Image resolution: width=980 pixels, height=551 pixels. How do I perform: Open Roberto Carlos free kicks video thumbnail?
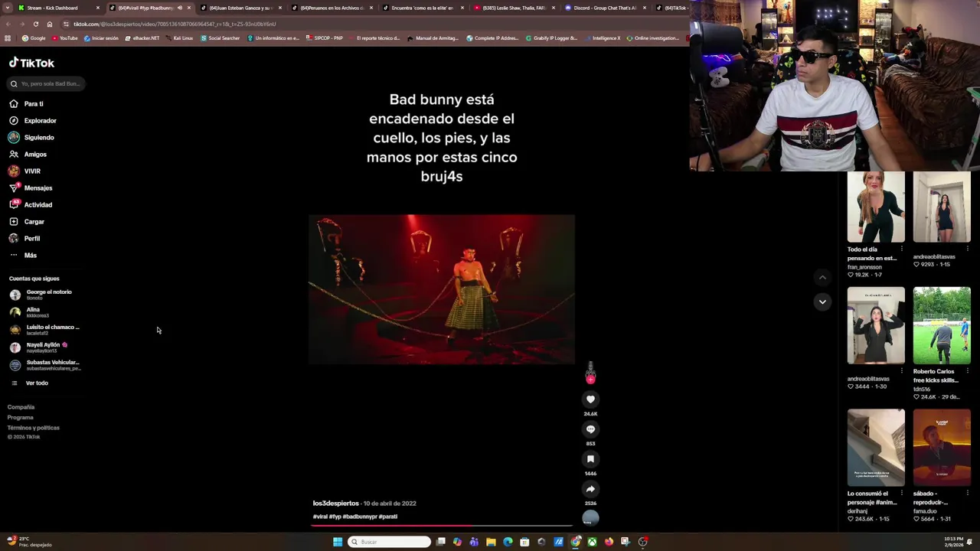point(942,325)
